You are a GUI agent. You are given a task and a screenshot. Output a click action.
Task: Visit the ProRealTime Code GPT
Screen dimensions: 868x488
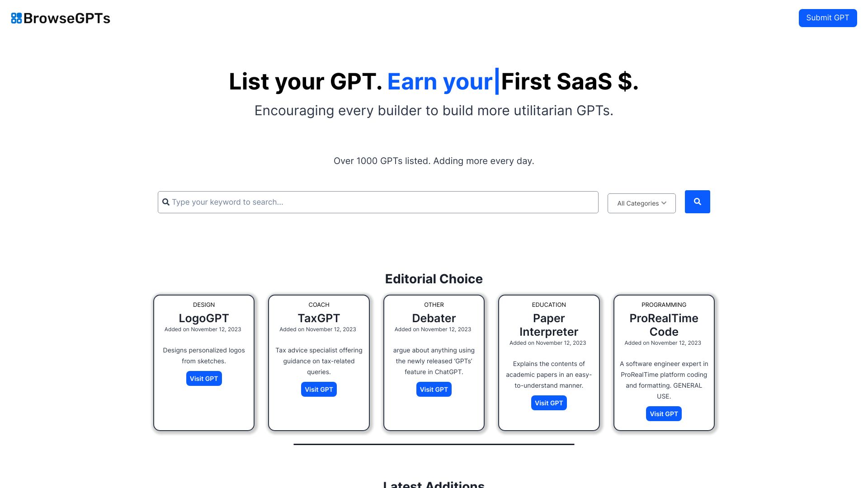pyautogui.click(x=664, y=414)
